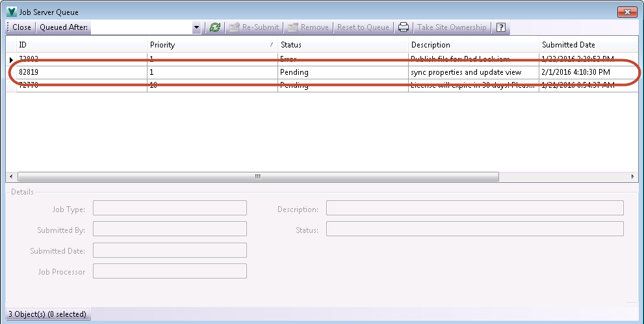The height and width of the screenshot is (324, 644).
Task: Click the Remove toolbar button
Action: point(309,27)
